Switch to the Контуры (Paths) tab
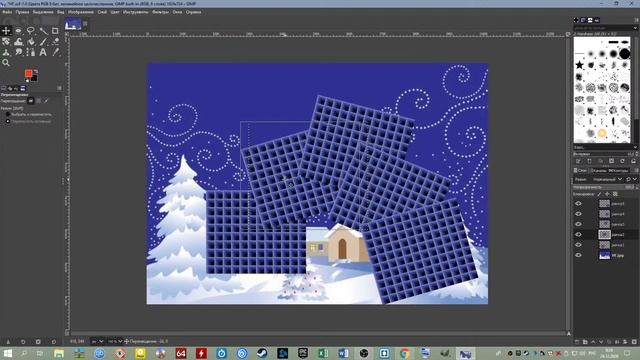The height and width of the screenshot is (360, 640). click(x=618, y=171)
